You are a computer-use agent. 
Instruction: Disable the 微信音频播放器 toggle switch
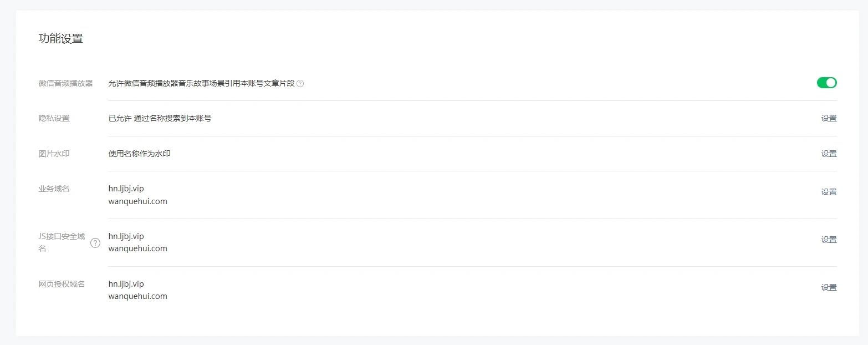coord(826,83)
